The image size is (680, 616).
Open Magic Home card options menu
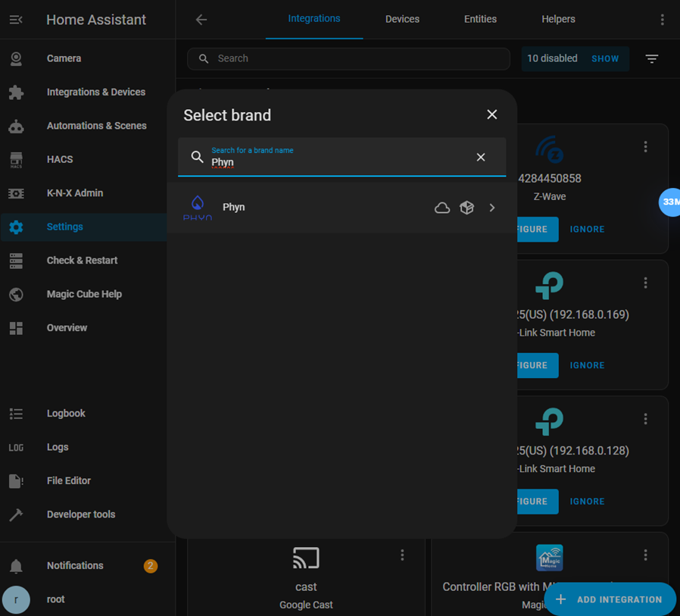pos(645,555)
